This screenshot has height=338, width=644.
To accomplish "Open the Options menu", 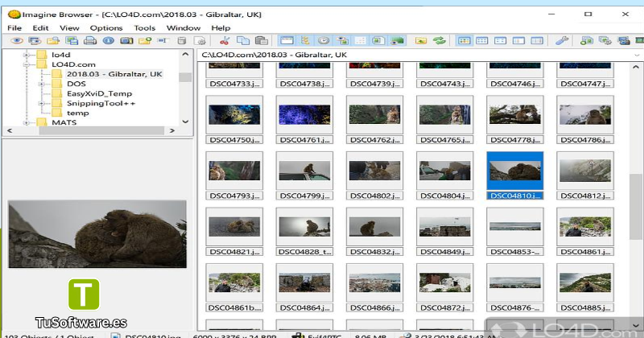I will pos(106,28).
